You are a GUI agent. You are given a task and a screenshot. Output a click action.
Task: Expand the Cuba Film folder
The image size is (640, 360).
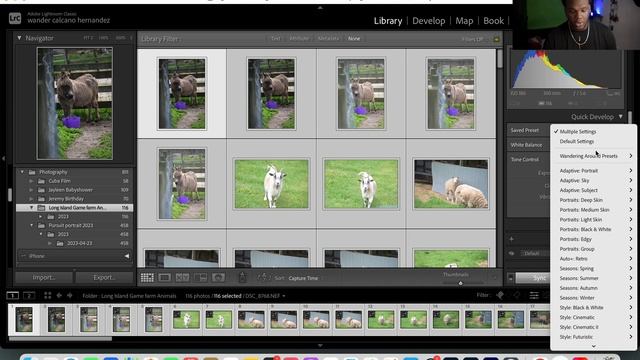pyautogui.click(x=31, y=181)
